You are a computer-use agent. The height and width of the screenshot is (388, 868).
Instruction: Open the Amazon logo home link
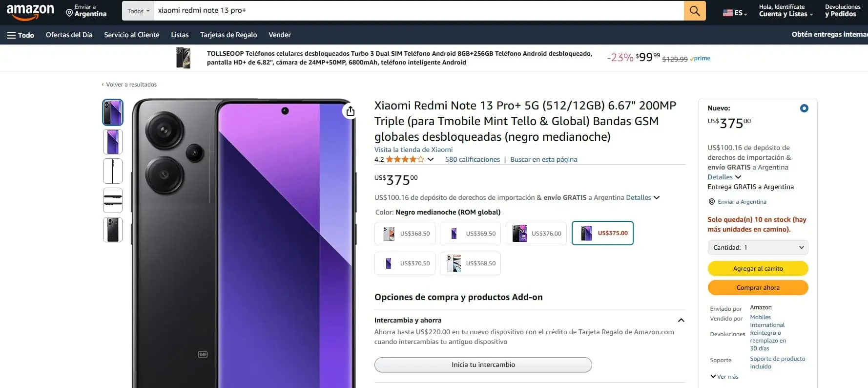coord(30,12)
